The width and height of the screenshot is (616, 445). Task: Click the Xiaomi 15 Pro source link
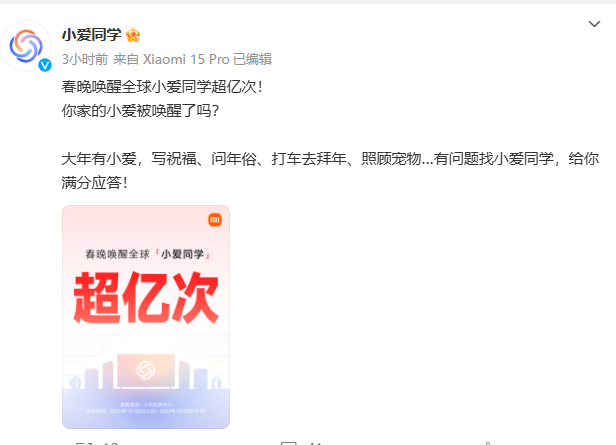pos(186,59)
